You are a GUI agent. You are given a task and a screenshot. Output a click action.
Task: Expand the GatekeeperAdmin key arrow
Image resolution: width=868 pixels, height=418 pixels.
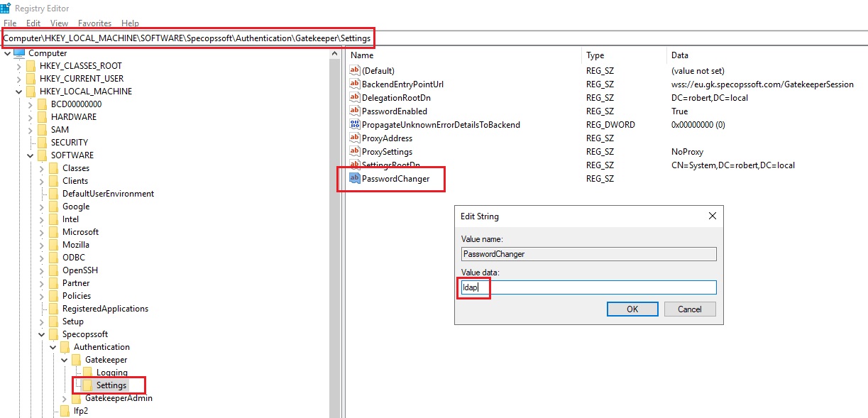pos(64,398)
